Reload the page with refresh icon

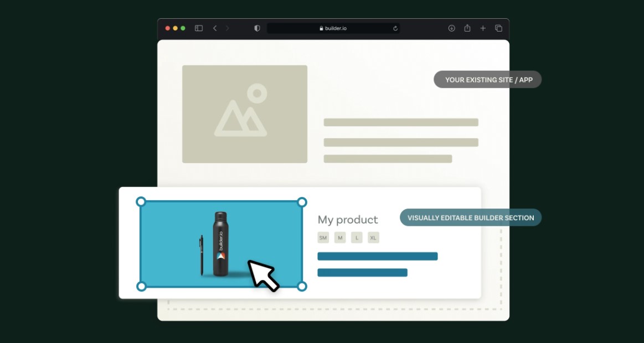(x=395, y=28)
